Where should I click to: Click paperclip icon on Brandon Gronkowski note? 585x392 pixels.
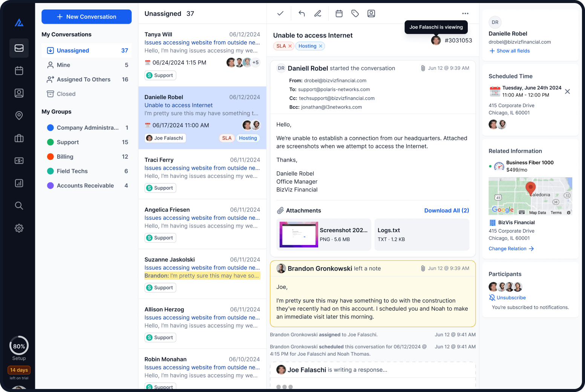coord(423,268)
